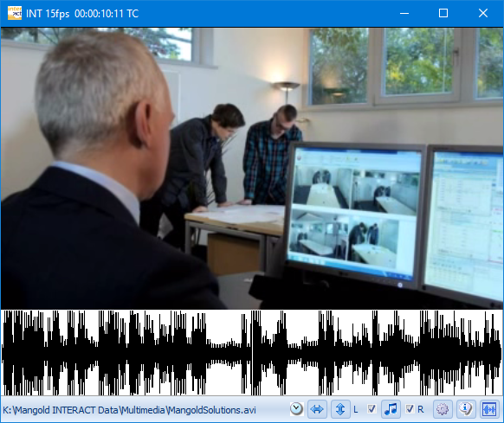Click the audio waveform display
Image resolution: width=504 pixels, height=423 pixels.
252,352
